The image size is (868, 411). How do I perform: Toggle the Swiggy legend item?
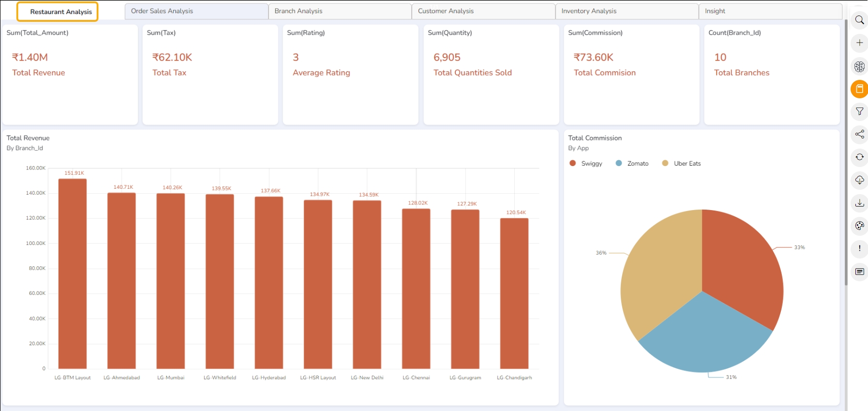coord(586,164)
